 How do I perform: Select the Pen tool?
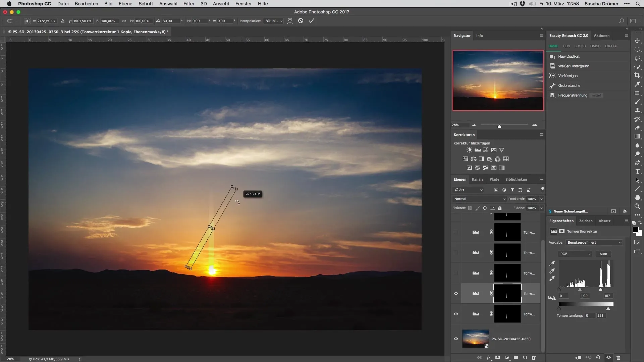pyautogui.click(x=637, y=163)
